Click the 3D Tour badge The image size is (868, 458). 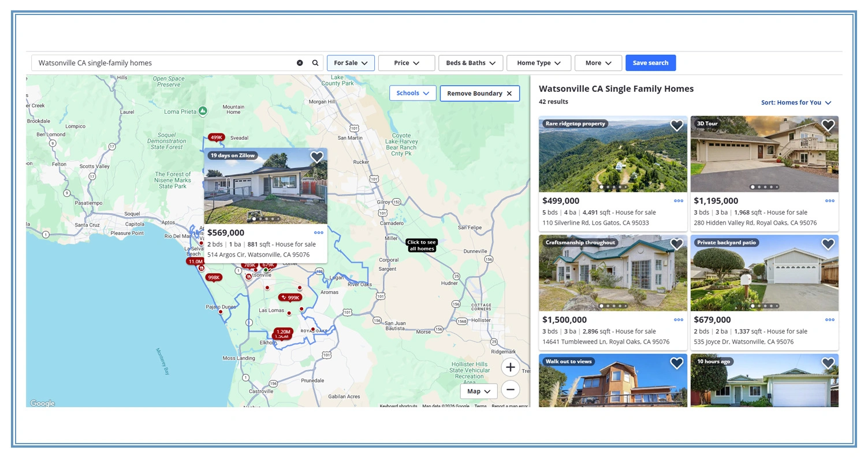(707, 124)
